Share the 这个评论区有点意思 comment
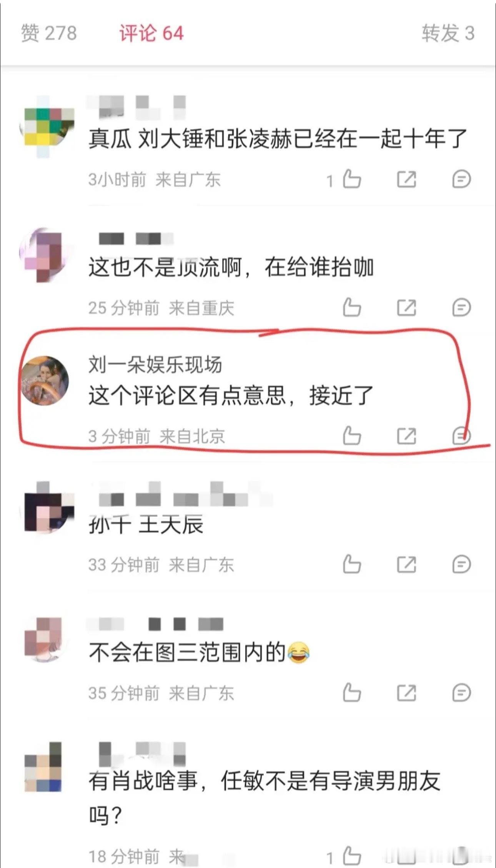This screenshot has width=496, height=868. coord(406,436)
